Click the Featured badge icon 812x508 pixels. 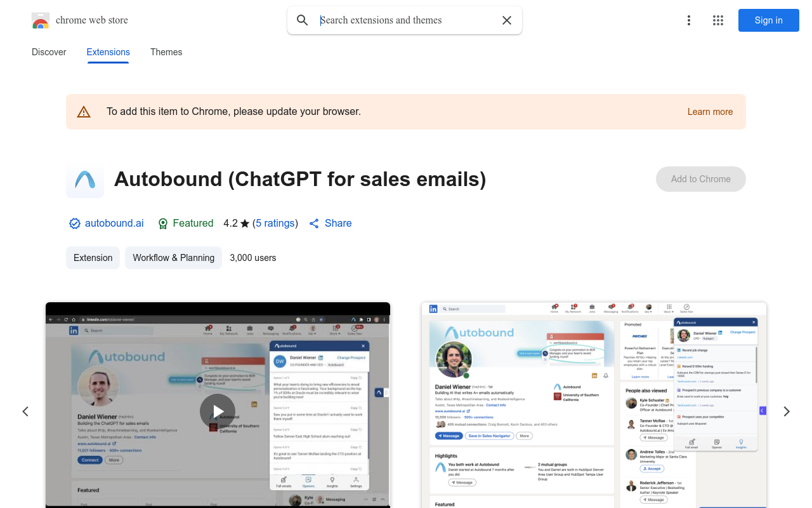163,224
